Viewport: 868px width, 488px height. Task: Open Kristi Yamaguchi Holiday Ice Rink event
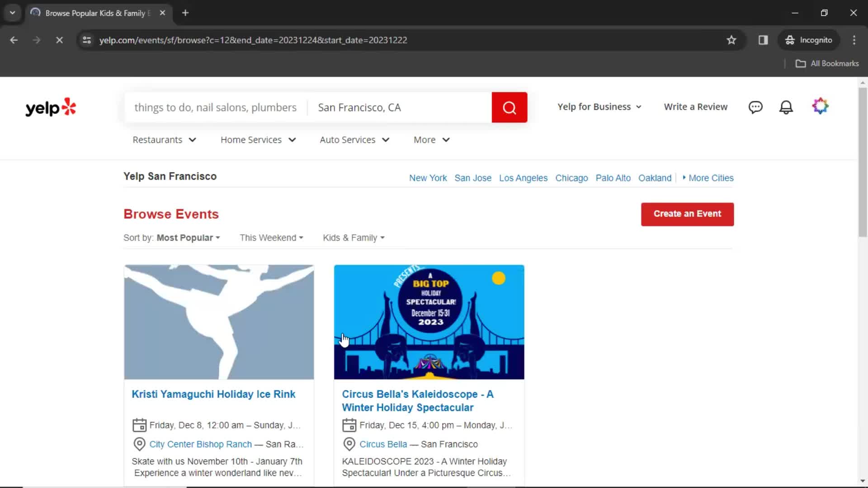pos(213,394)
